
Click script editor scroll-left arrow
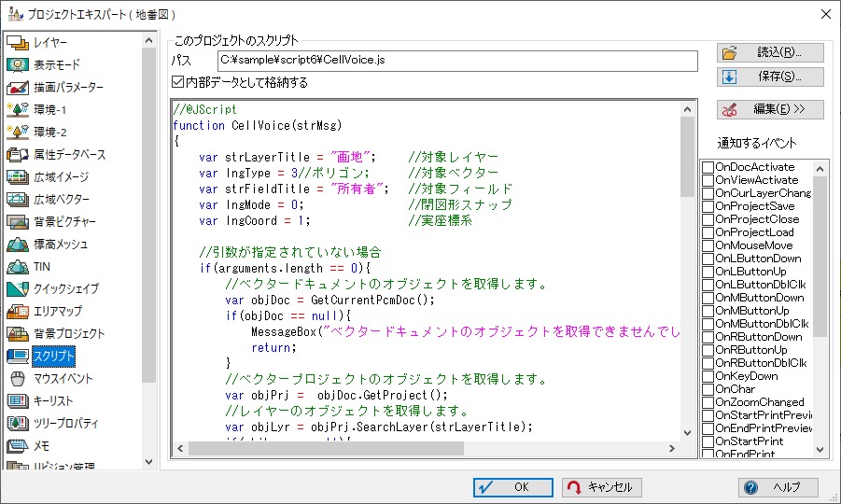coord(180,448)
